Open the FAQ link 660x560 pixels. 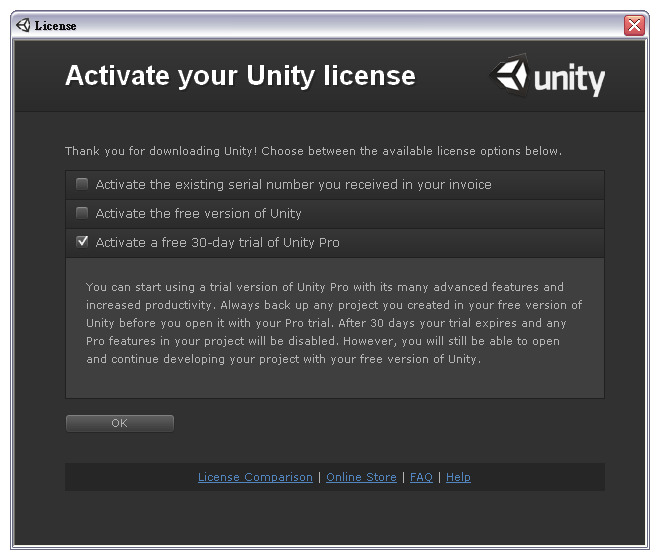click(421, 477)
